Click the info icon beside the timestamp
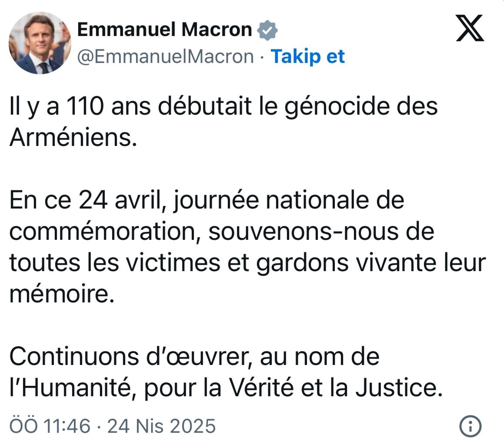Image resolution: width=504 pixels, height=448 pixels. pyautogui.click(x=470, y=426)
